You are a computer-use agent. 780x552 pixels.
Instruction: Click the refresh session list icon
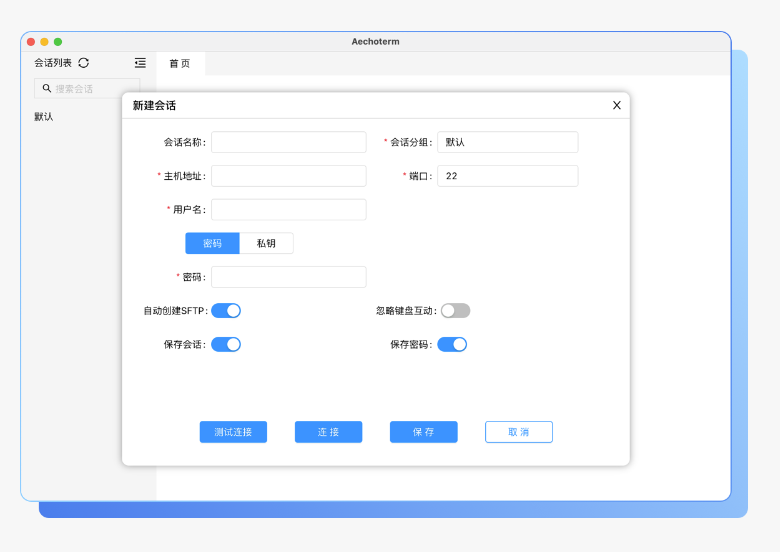coord(84,63)
